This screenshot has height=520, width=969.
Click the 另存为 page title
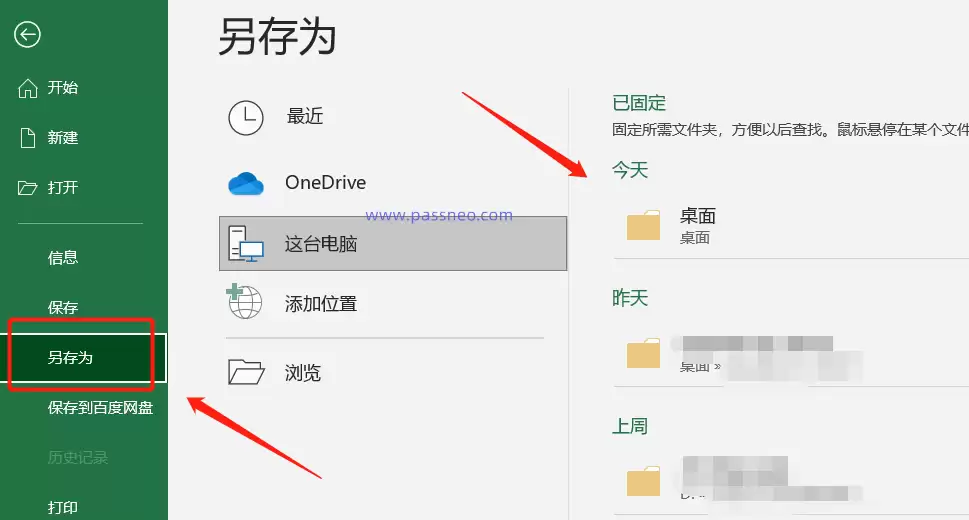click(277, 37)
